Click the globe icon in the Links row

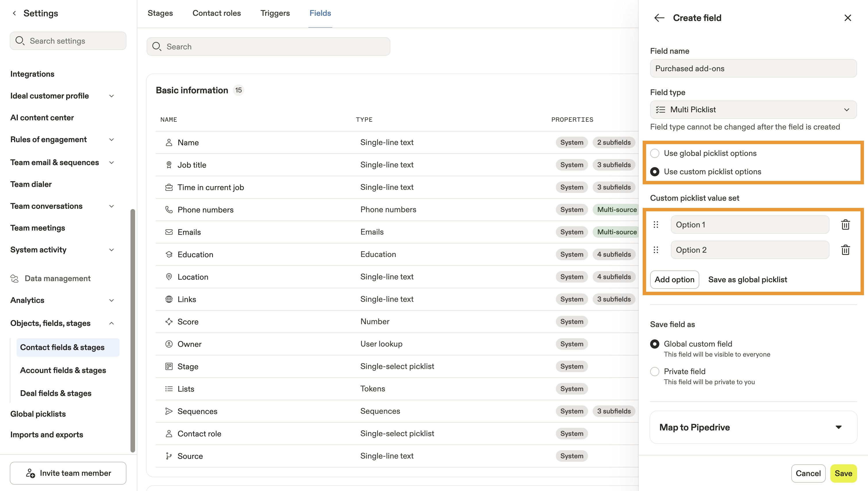pyautogui.click(x=169, y=299)
